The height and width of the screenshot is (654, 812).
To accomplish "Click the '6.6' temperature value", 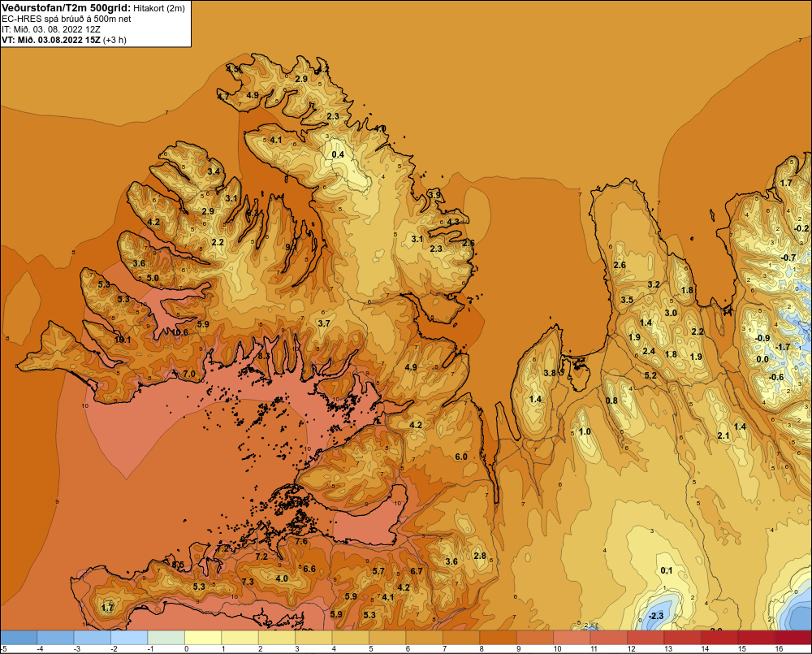I will click(x=309, y=569).
